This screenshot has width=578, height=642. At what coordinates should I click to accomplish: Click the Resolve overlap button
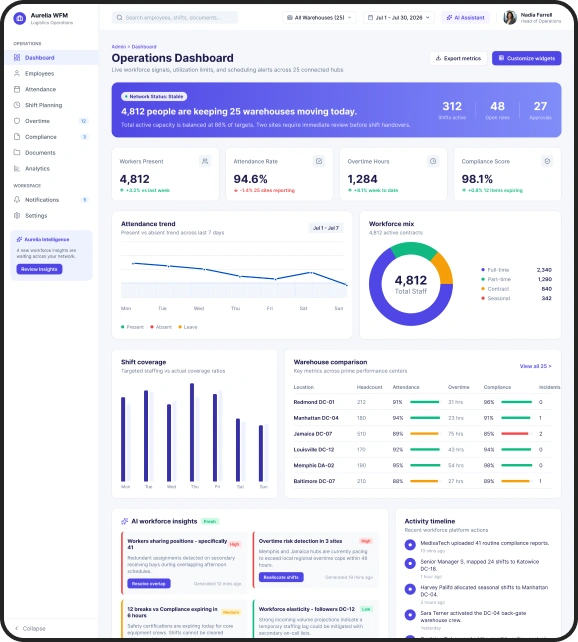pyautogui.click(x=149, y=583)
